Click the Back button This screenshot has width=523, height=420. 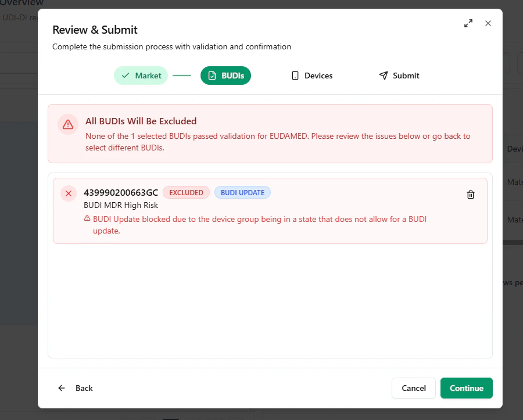(x=76, y=388)
